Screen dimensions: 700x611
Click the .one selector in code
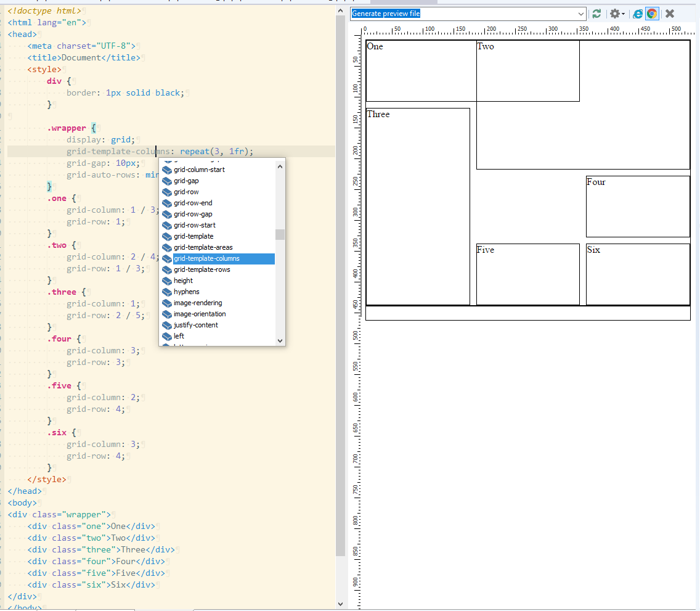pyautogui.click(x=57, y=199)
